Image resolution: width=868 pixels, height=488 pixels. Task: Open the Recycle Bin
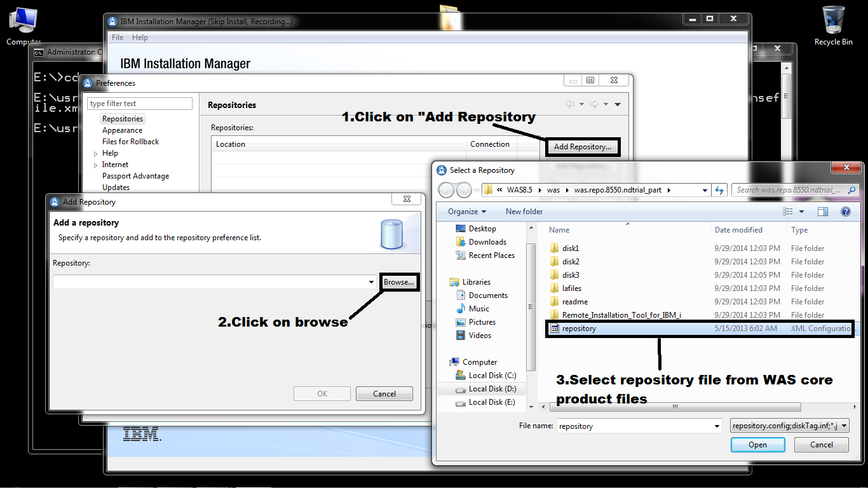tap(833, 19)
